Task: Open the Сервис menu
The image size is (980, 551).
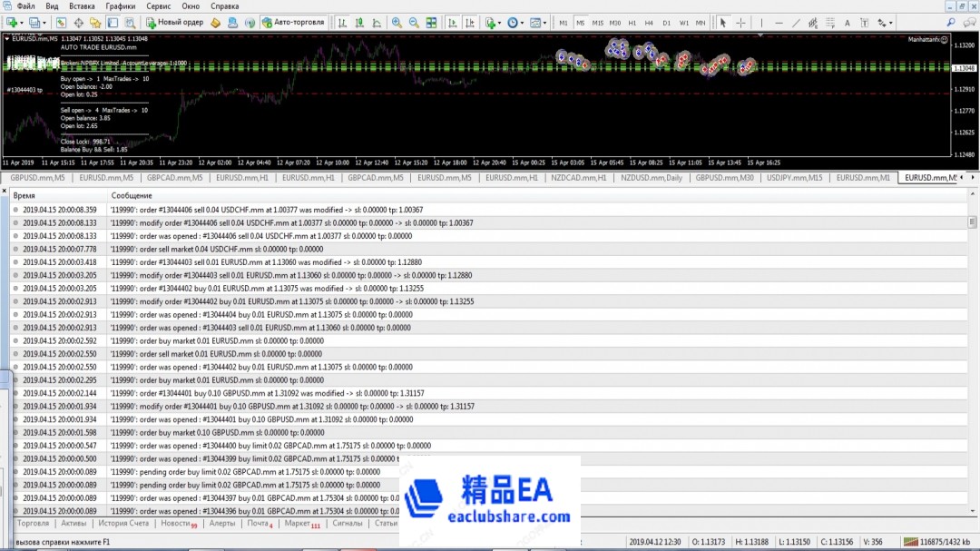Action: tap(158, 6)
